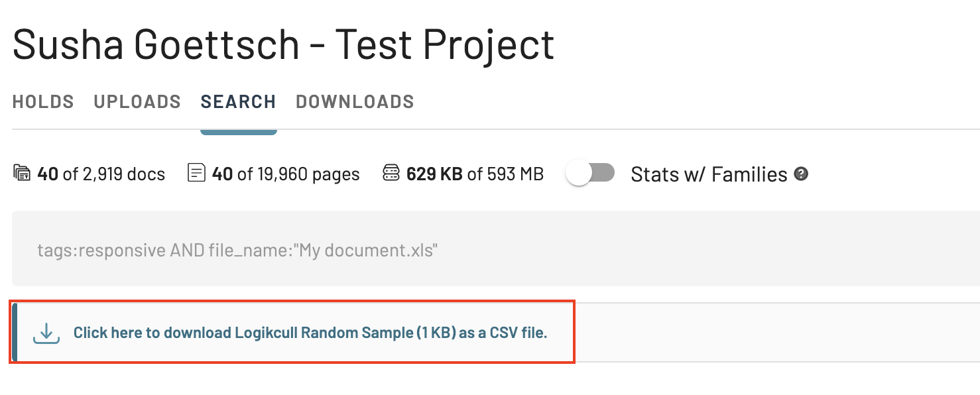Select the SEARCH tab

pos(238,101)
